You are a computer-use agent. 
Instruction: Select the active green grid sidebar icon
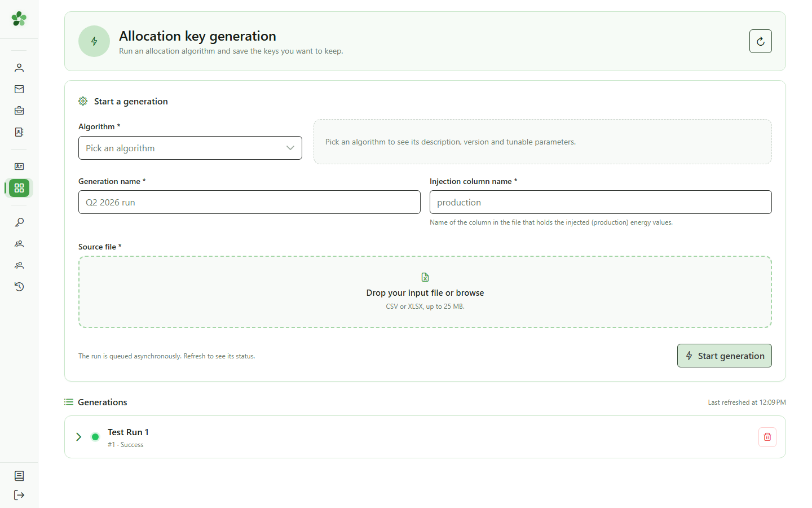(19, 188)
